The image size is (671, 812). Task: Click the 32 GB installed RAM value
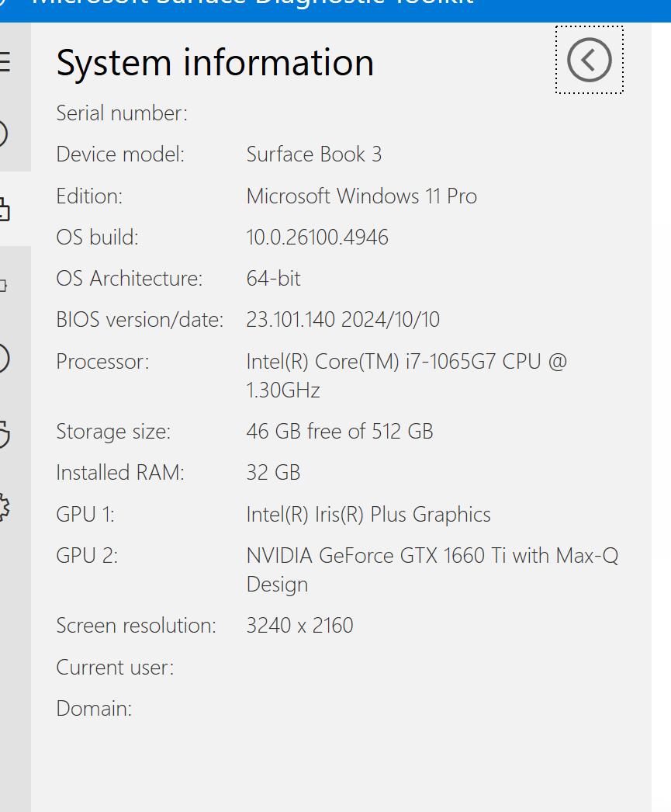[x=273, y=472]
